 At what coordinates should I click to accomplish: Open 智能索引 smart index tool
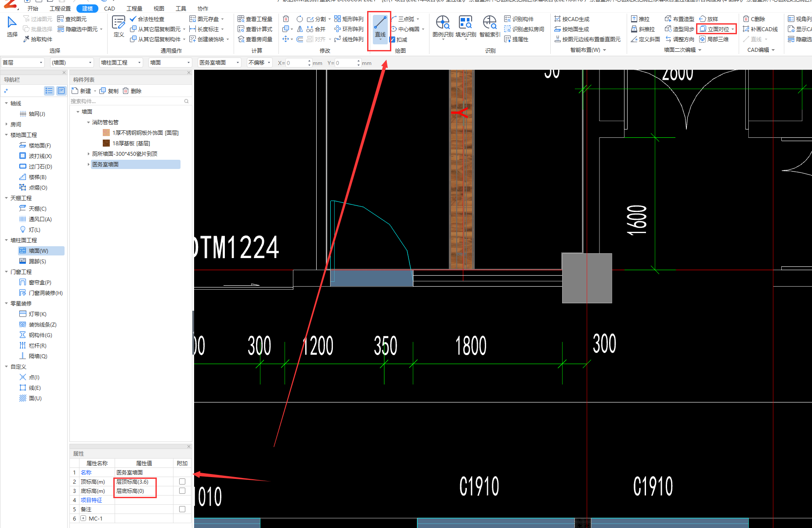click(490, 27)
